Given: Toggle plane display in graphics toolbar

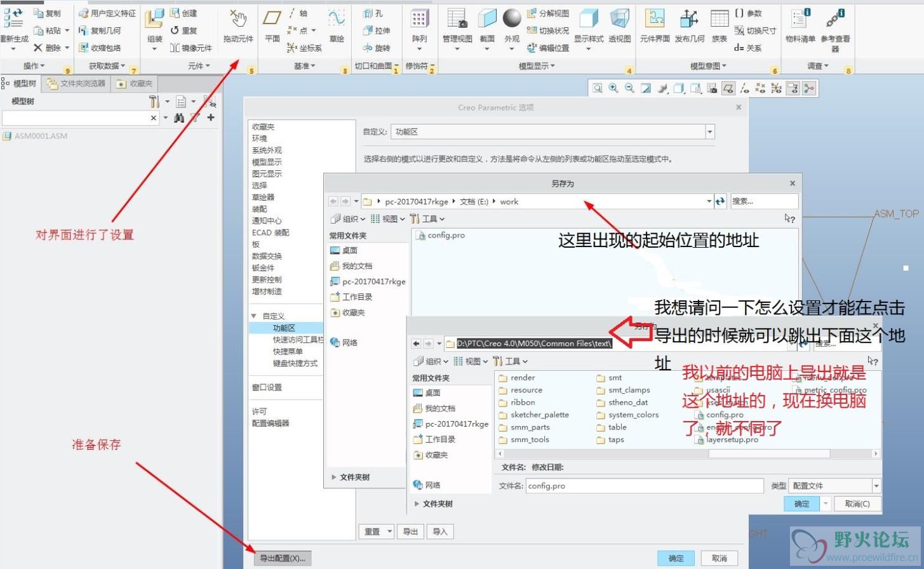Looking at the screenshot, I should pos(729,88).
